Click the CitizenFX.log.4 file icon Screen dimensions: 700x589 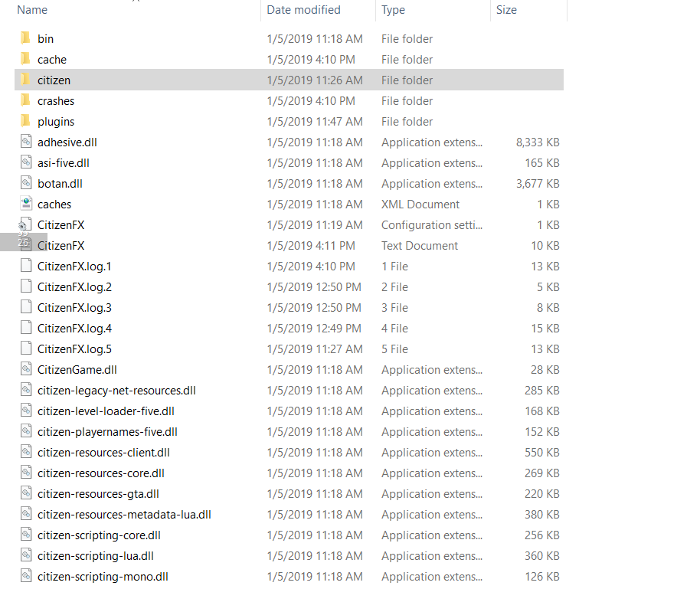(x=26, y=328)
